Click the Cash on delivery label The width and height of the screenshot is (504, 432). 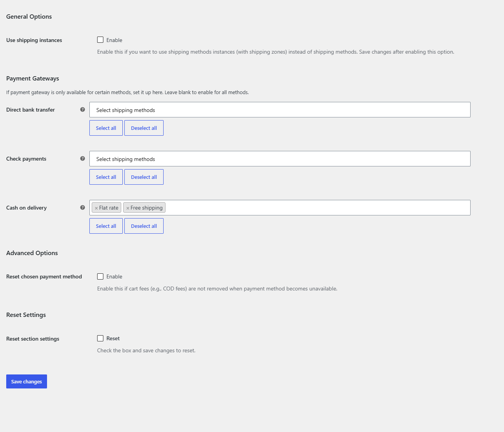tap(26, 208)
